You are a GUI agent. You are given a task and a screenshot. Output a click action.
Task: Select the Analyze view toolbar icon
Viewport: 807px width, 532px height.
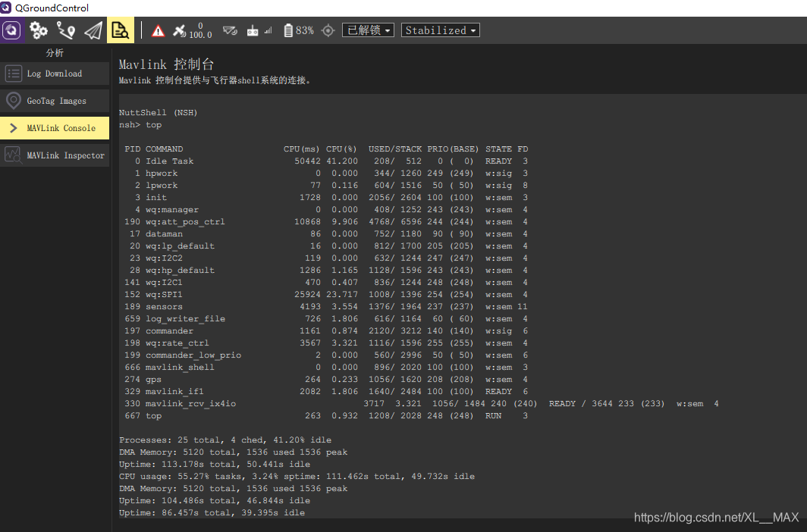pyautogui.click(x=121, y=30)
